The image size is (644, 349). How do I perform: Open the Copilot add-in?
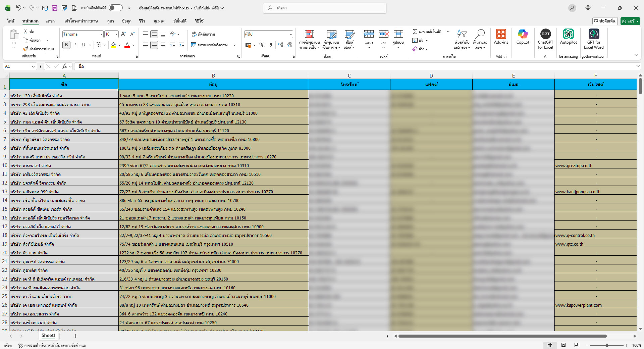(523, 37)
